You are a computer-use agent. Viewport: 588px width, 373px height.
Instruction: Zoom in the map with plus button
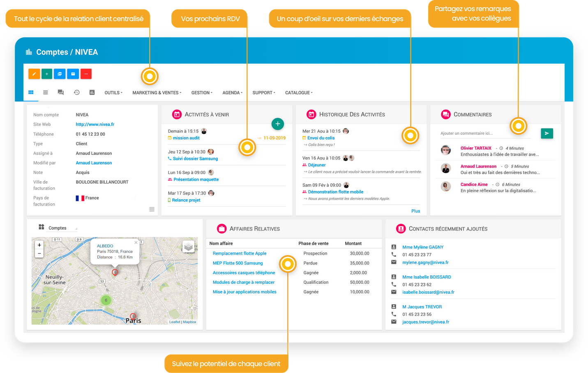pyautogui.click(x=39, y=245)
